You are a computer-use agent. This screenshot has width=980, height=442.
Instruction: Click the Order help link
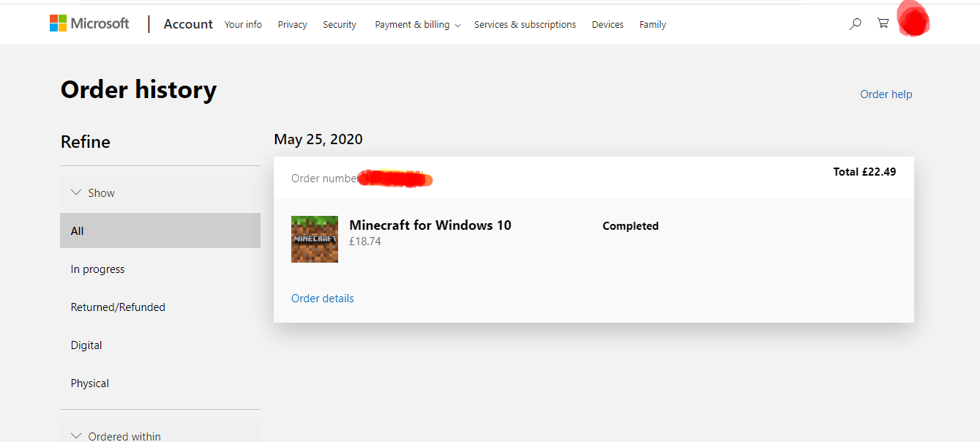click(886, 94)
